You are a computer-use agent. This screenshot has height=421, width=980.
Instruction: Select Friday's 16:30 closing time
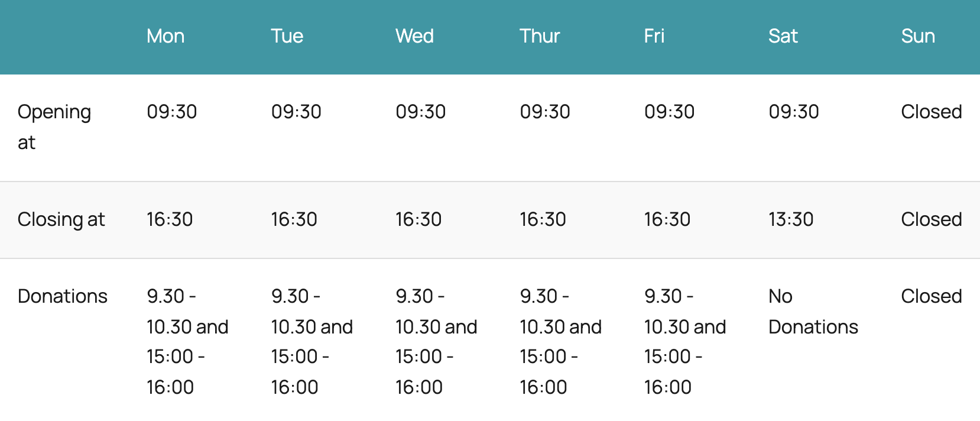tap(667, 219)
